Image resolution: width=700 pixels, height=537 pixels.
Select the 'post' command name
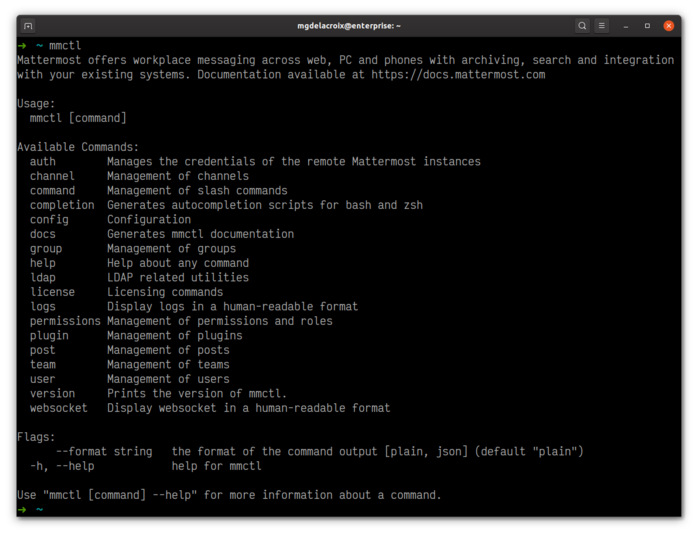pos(43,350)
